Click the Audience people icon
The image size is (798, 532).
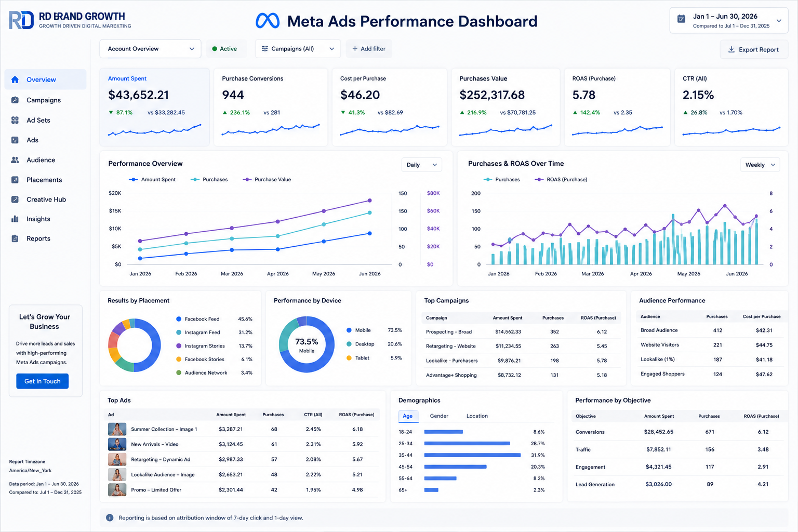(15, 160)
